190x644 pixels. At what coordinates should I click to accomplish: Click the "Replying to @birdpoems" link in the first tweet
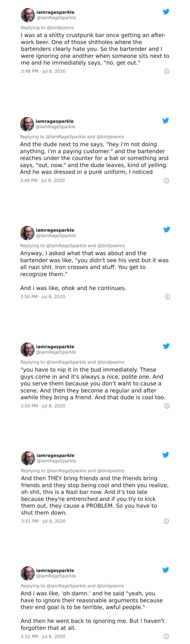click(x=47, y=28)
